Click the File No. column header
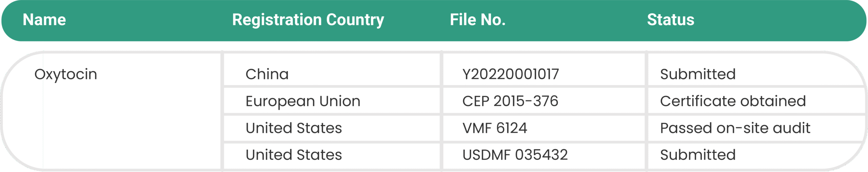 coord(478,20)
